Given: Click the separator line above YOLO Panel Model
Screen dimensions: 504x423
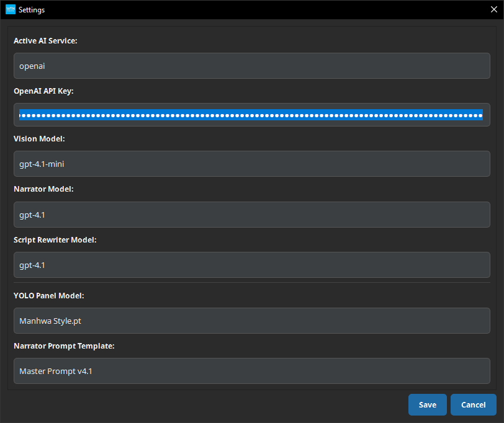Looking at the screenshot, I should 251,283.
